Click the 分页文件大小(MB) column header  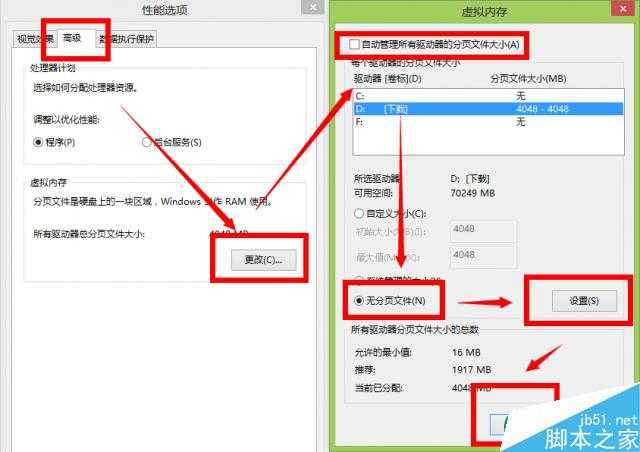tap(528, 78)
